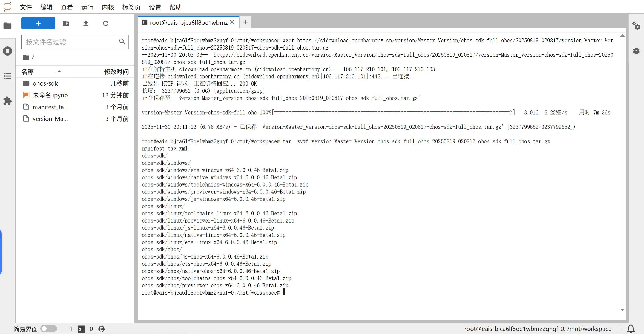This screenshot has height=334, width=644.
Task: Click the new folder icon
Action: [x=66, y=23]
